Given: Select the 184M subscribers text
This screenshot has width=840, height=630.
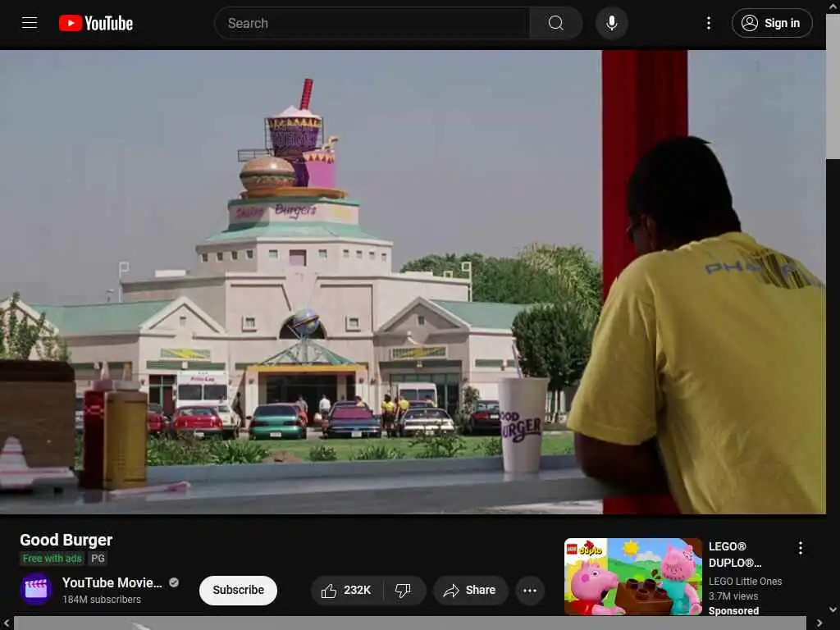Looking at the screenshot, I should [102, 600].
